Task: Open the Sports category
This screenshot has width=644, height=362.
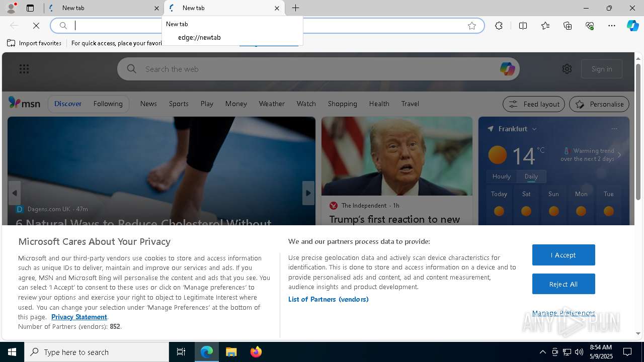Action: click(x=179, y=104)
